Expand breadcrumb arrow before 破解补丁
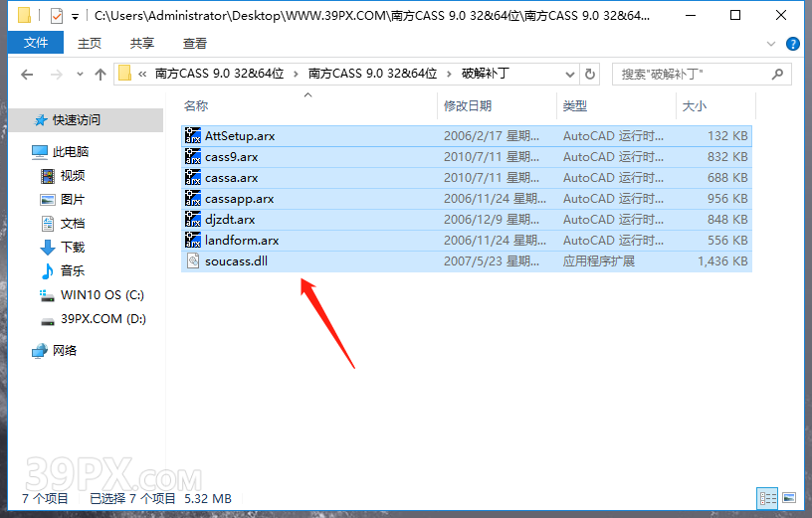This screenshot has width=812, height=518. pyautogui.click(x=449, y=74)
